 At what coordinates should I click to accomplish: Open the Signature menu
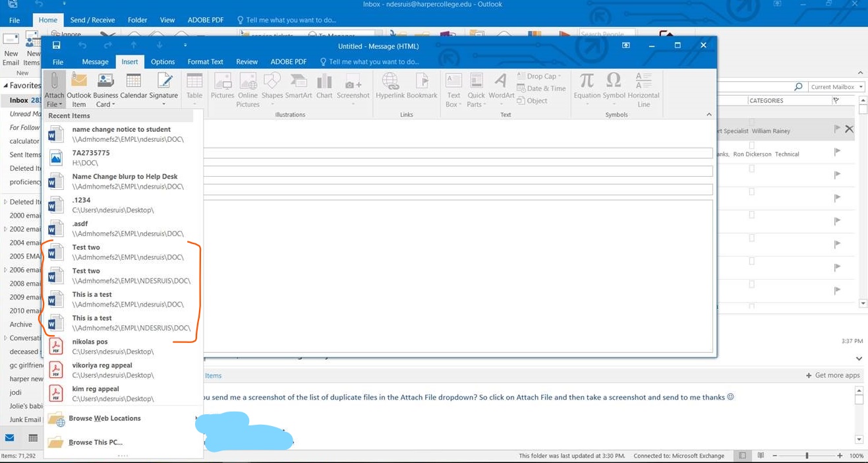coord(163,90)
